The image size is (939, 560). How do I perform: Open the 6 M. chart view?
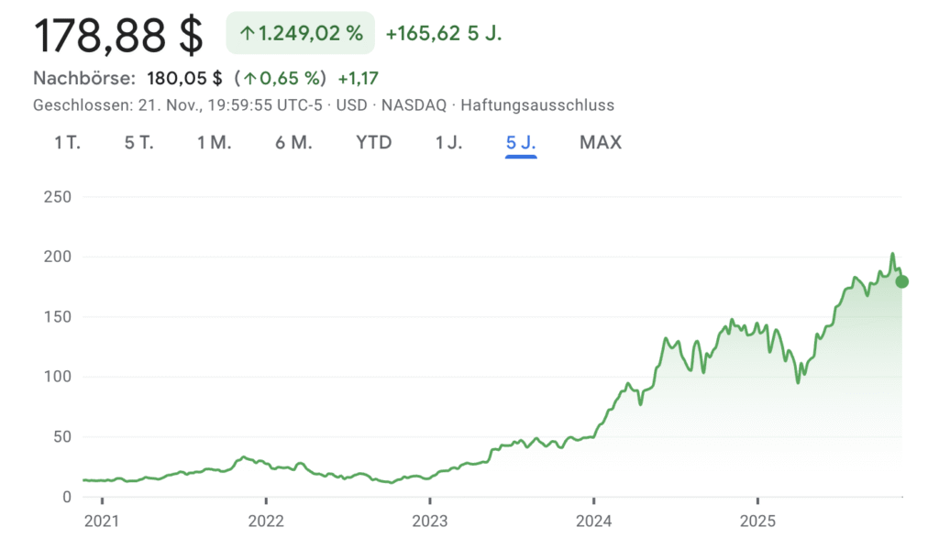(293, 142)
